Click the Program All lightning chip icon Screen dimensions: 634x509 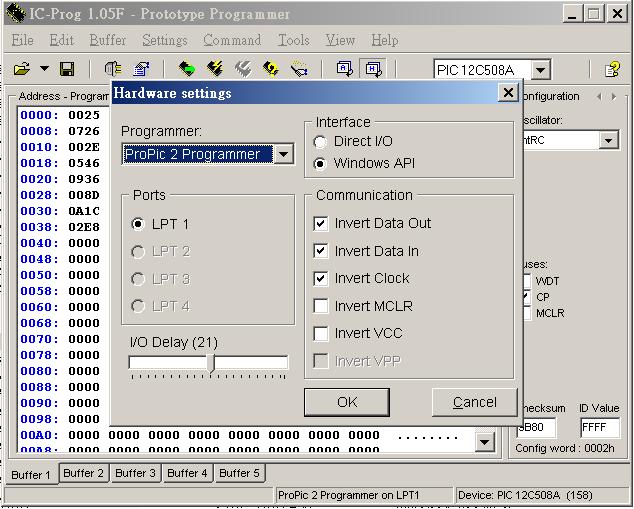click(215, 69)
